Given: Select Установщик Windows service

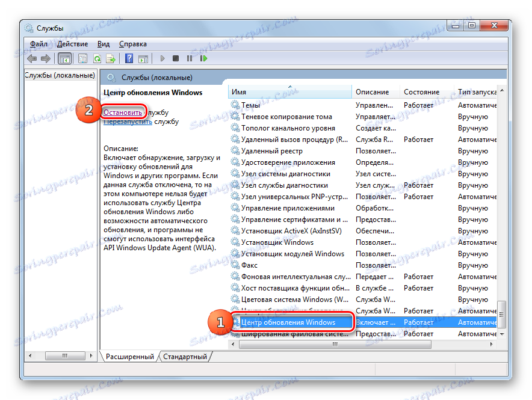Looking at the screenshot, I should point(363,242).
